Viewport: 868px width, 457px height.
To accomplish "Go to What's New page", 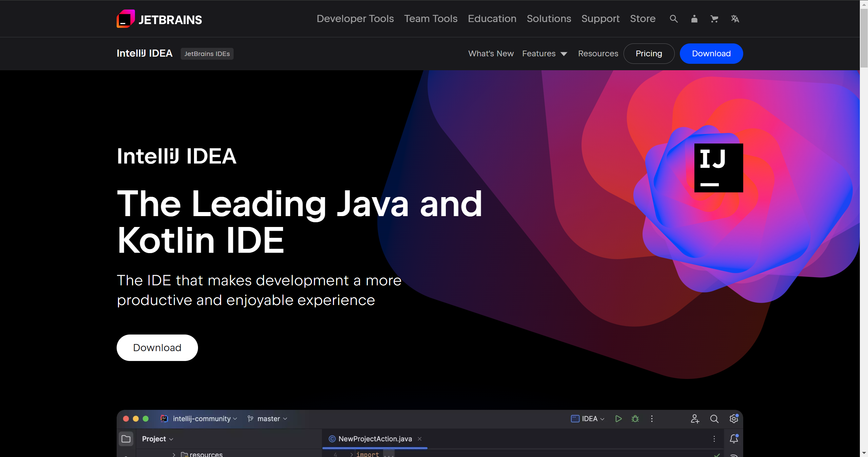I will [491, 54].
